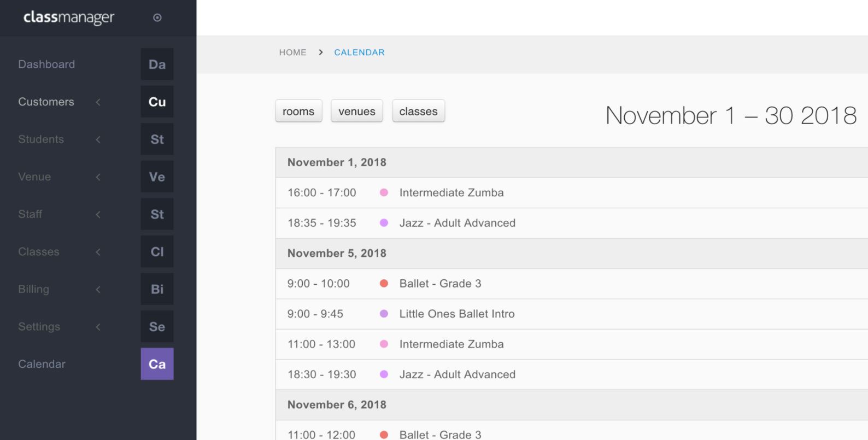
Task: Click the red dot beside Ballet - Grade 3 at 9:00
Action: [384, 283]
